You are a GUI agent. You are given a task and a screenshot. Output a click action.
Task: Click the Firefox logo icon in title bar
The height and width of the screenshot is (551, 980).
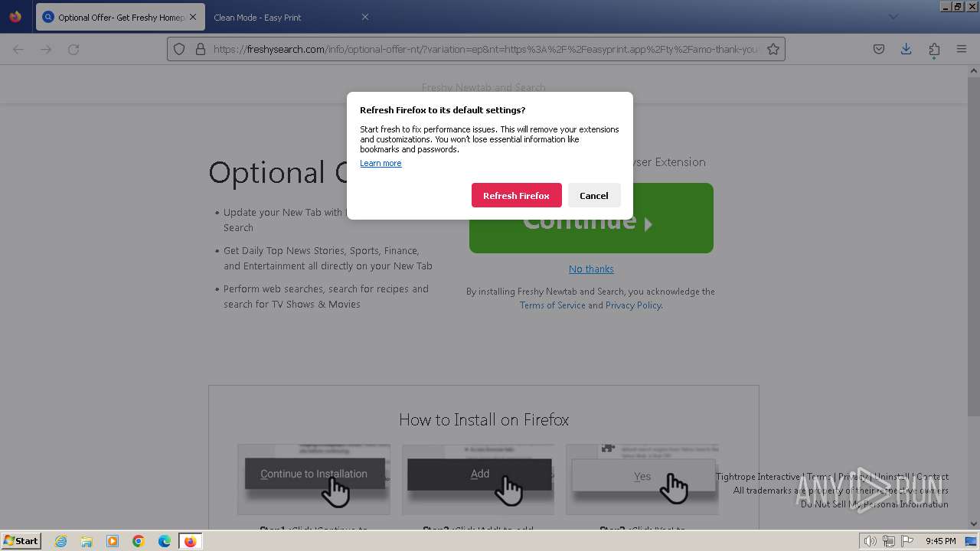pos(15,16)
